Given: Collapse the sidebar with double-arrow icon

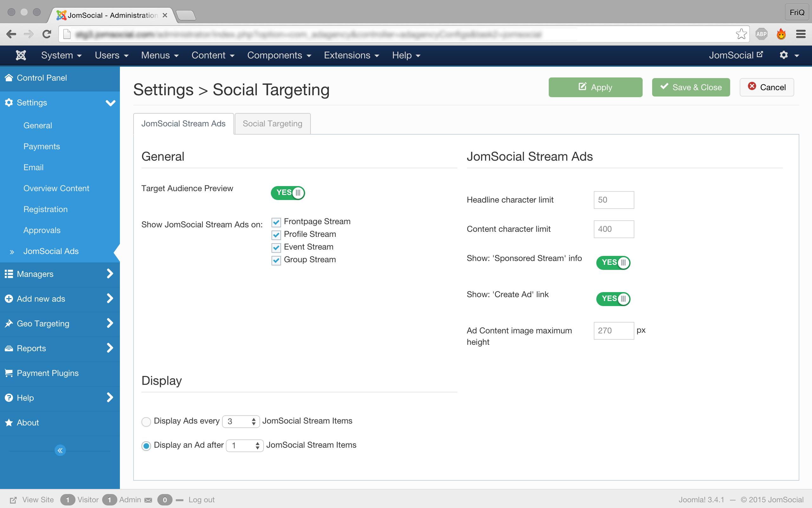Looking at the screenshot, I should tap(60, 450).
